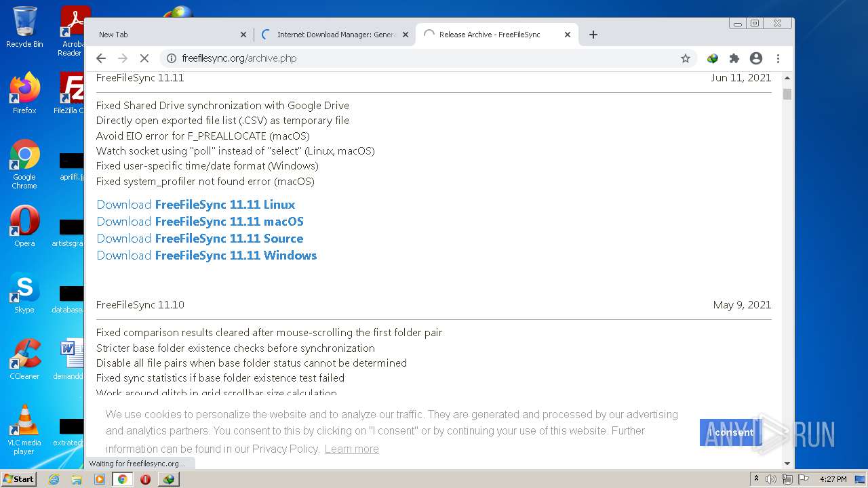Screen dimensions: 868x488
Task: Open Windows Explorer folder in taskbar
Action: (77, 479)
